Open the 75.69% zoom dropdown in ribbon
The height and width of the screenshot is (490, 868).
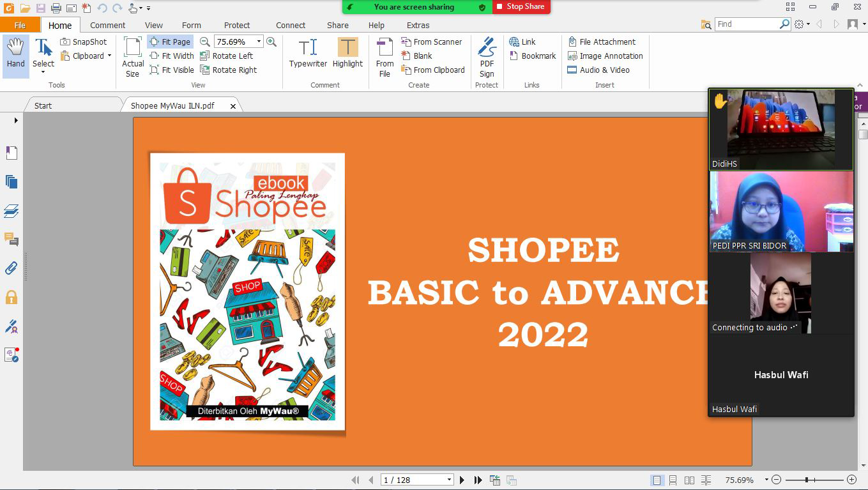[259, 42]
